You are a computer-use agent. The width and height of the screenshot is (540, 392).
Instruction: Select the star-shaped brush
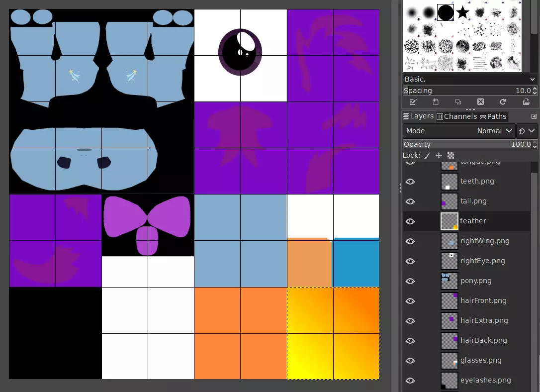(x=462, y=13)
